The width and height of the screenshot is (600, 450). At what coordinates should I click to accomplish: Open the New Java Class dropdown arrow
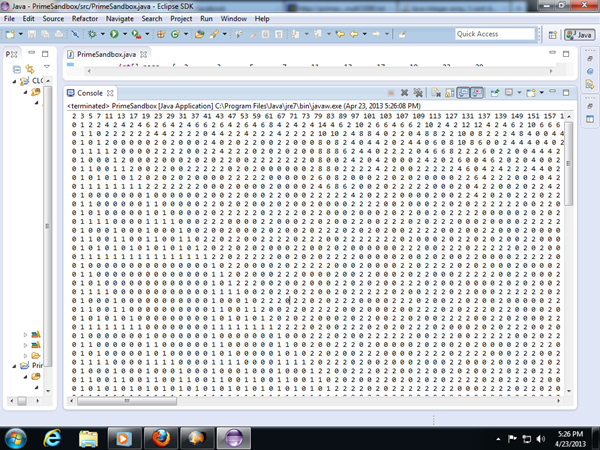pyautogui.click(x=186, y=34)
